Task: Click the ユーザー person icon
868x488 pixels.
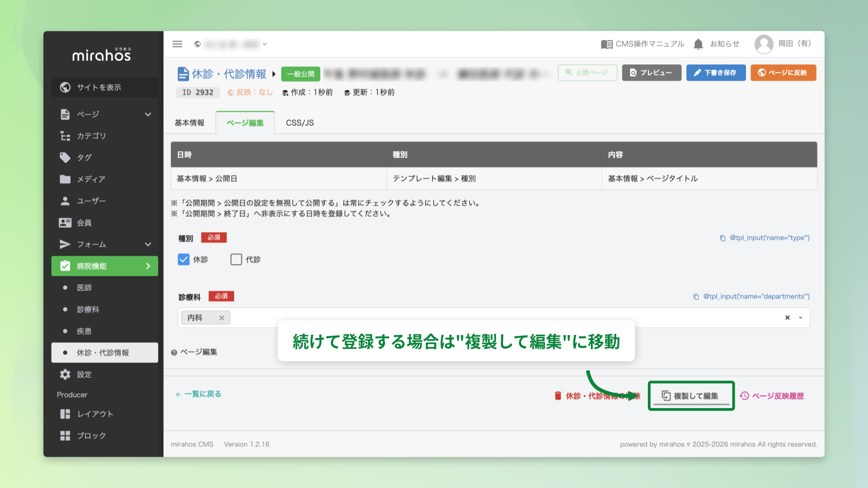Action: [65, 201]
